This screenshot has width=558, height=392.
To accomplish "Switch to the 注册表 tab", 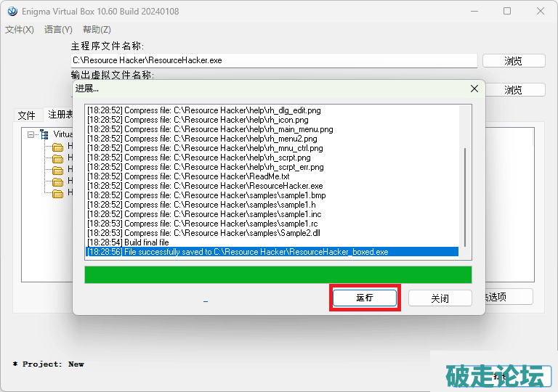I will point(60,115).
